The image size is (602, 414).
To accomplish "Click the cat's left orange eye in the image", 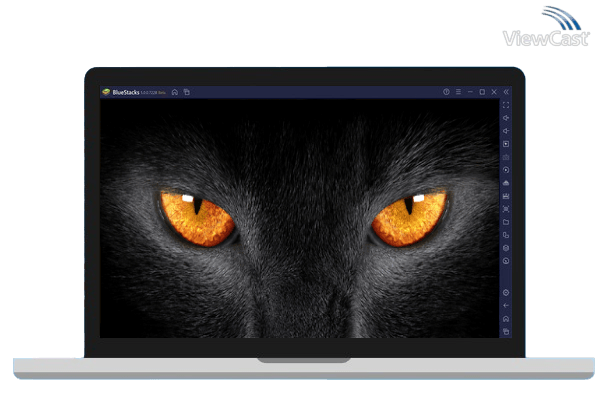I will 198,219.
